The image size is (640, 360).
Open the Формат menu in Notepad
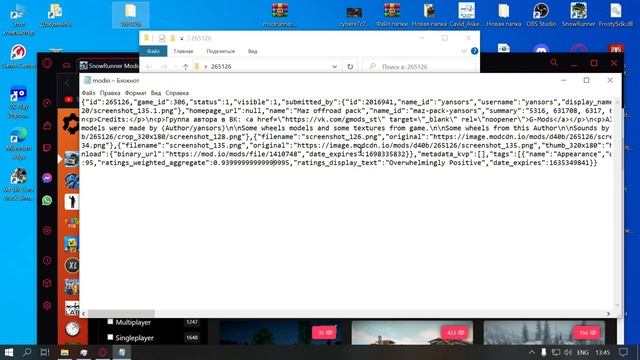[135, 93]
